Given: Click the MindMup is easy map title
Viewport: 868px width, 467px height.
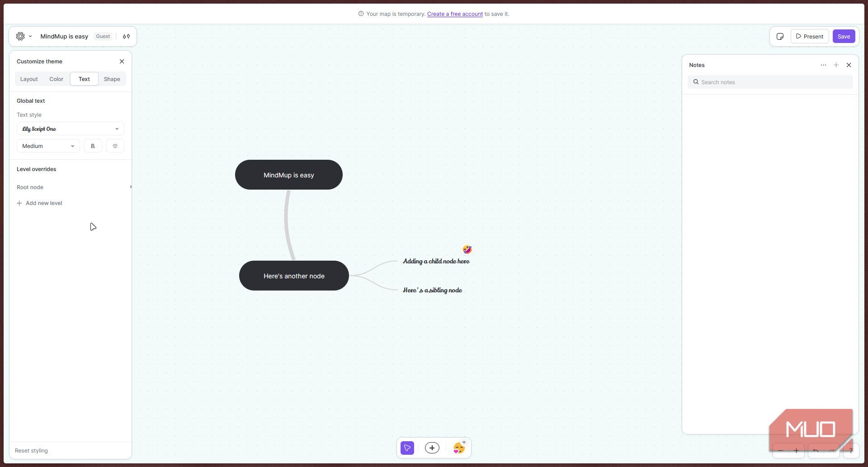Looking at the screenshot, I should click(64, 36).
